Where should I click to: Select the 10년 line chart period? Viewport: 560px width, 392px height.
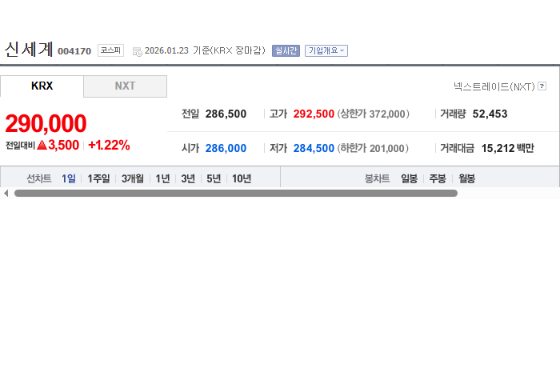click(242, 178)
